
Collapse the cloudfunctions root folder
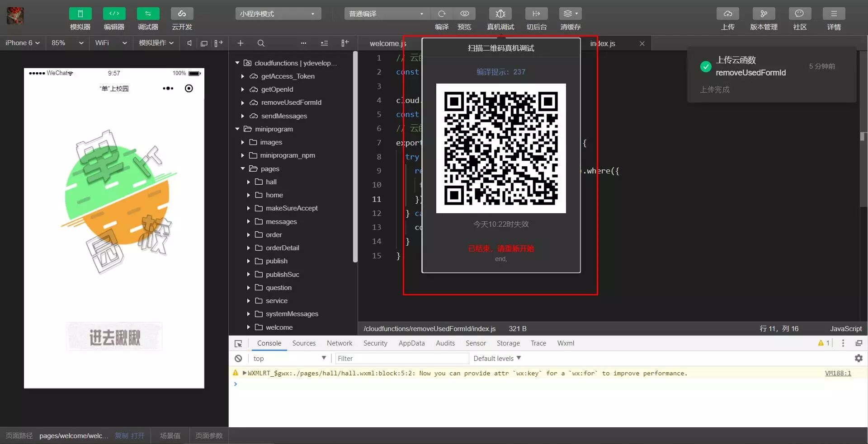(x=237, y=63)
